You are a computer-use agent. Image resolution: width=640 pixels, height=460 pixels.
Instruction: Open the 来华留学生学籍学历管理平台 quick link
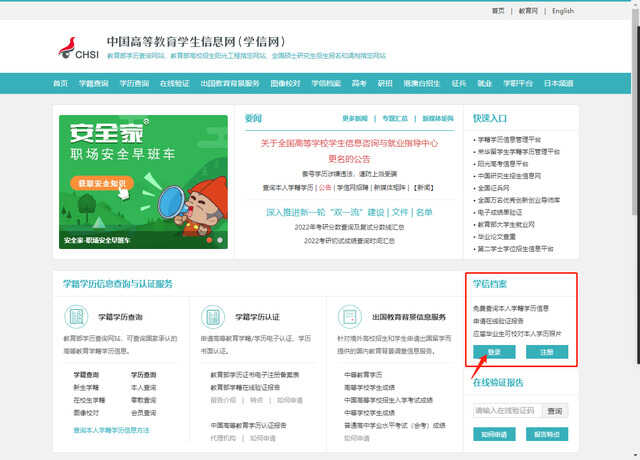519,152
